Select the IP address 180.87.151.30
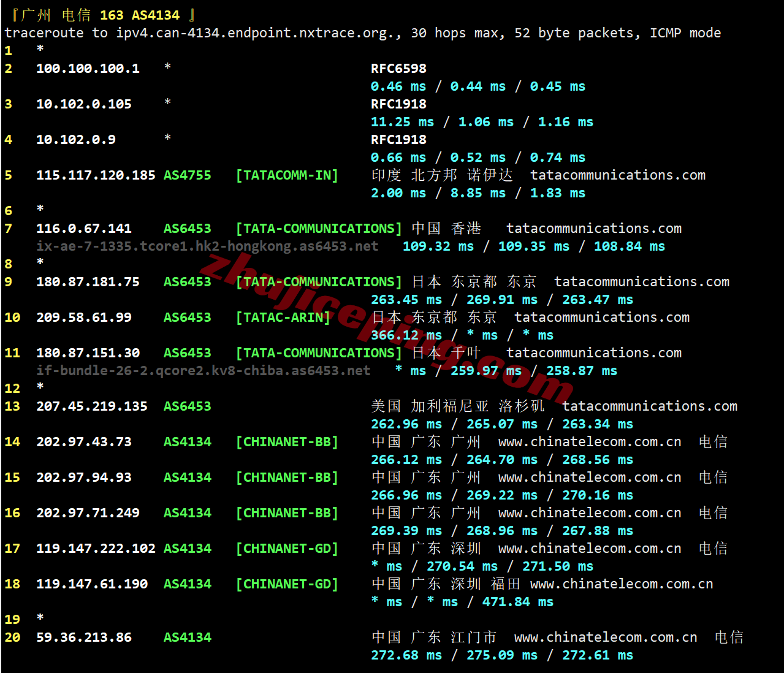This screenshot has height=673, width=784. (88, 353)
